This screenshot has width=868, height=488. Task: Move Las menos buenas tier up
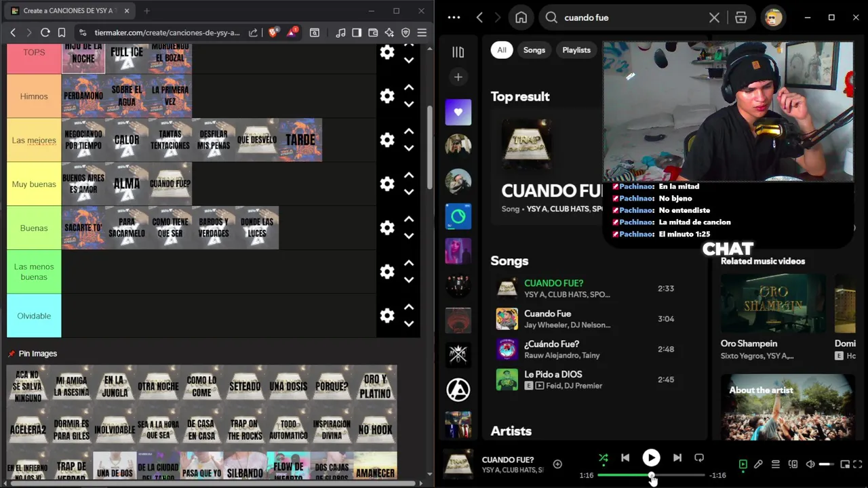[x=409, y=263]
